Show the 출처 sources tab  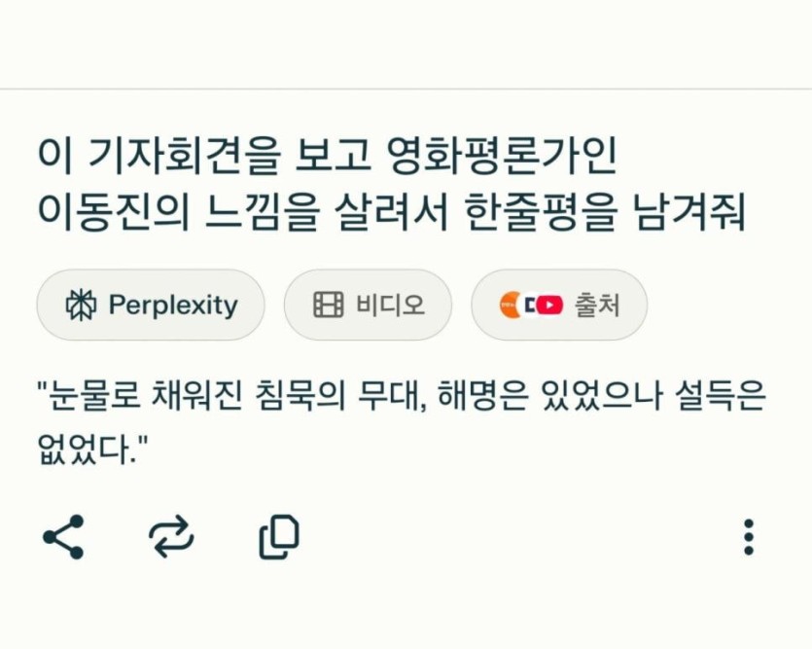(x=558, y=306)
